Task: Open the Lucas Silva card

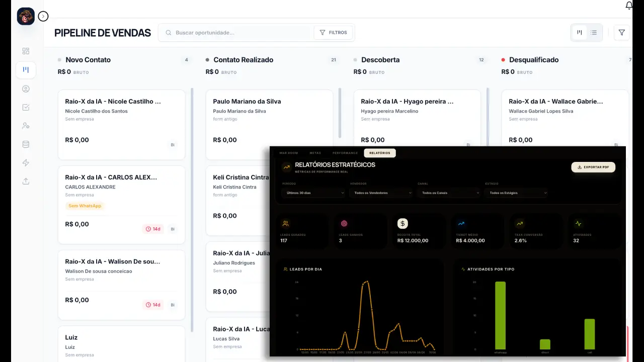Action: pyautogui.click(x=237, y=340)
